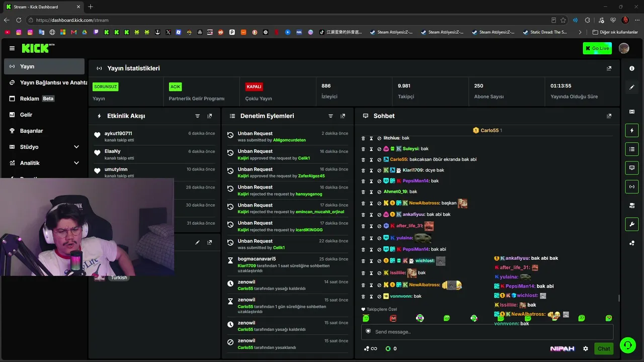Open the green headset support button

coord(628,345)
